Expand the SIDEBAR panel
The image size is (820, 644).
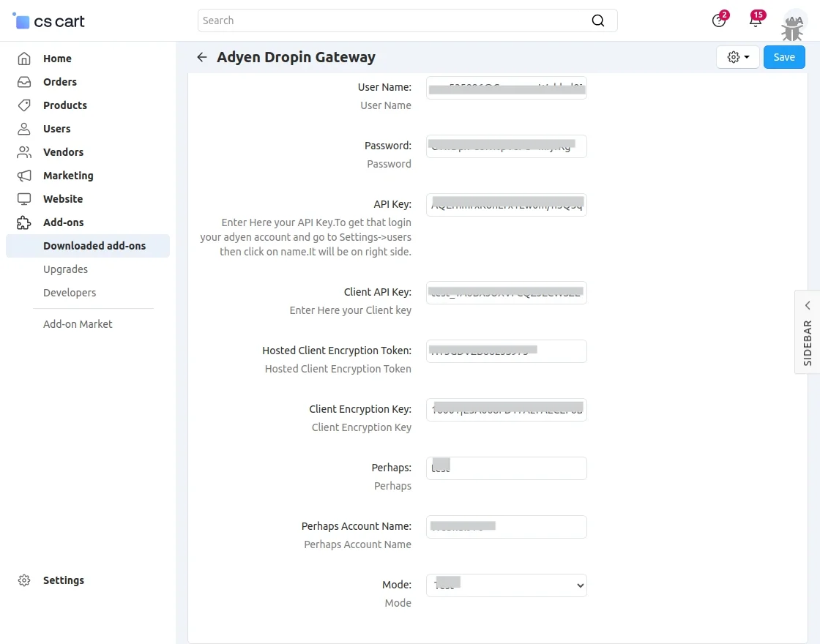tap(807, 332)
